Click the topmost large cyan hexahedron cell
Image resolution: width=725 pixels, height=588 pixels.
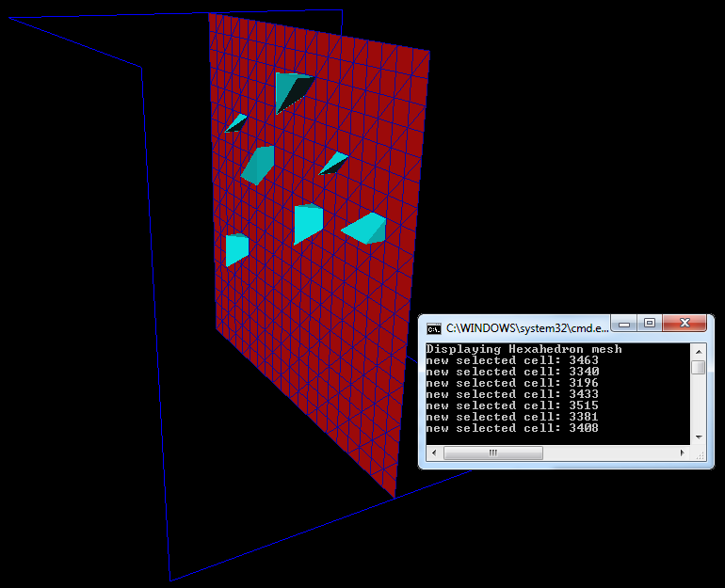tap(292, 90)
